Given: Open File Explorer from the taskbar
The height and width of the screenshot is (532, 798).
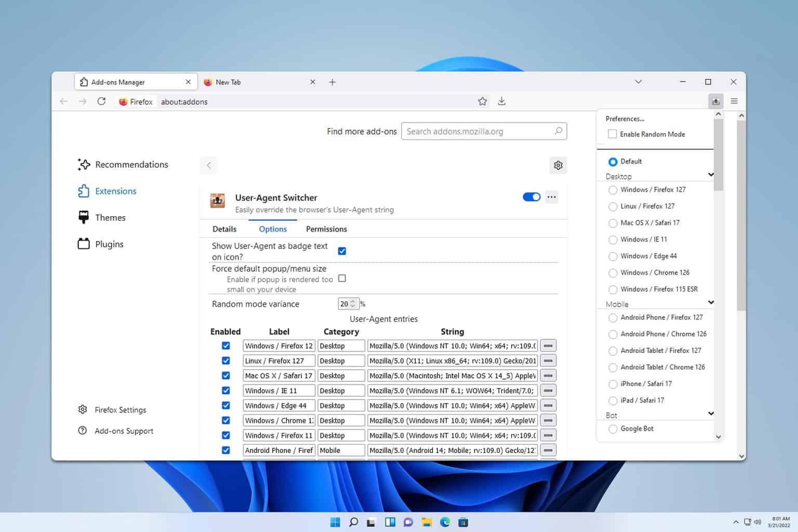Looking at the screenshot, I should pos(427,522).
